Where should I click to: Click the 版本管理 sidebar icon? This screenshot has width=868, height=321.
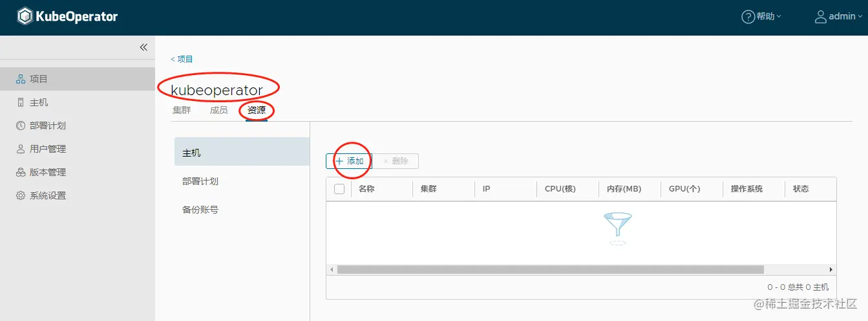[x=21, y=172]
